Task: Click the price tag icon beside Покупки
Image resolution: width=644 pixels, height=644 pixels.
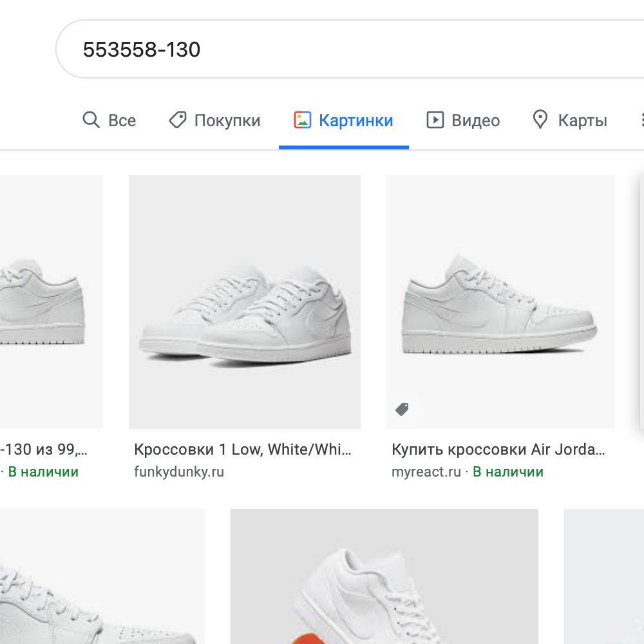Action: coord(177,120)
